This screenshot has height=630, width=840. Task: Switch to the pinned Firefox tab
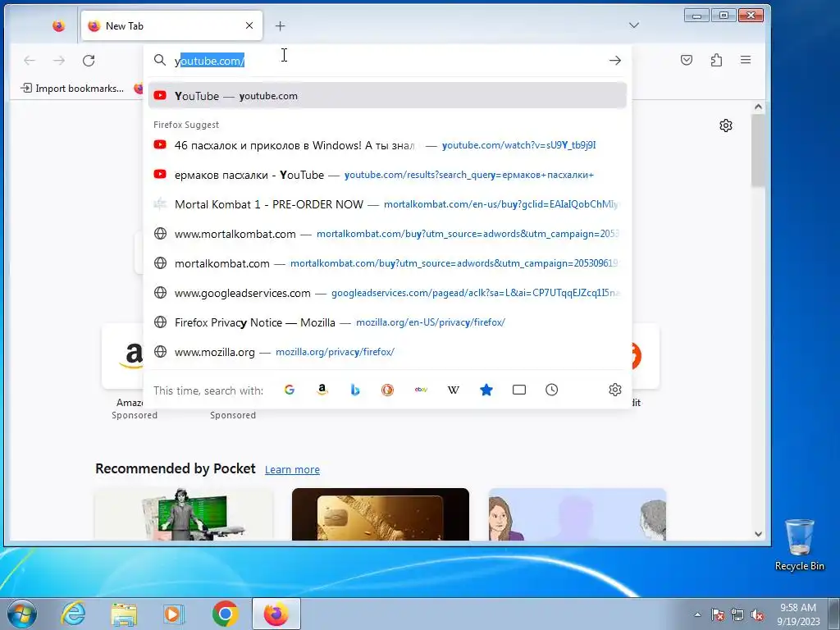[59, 25]
